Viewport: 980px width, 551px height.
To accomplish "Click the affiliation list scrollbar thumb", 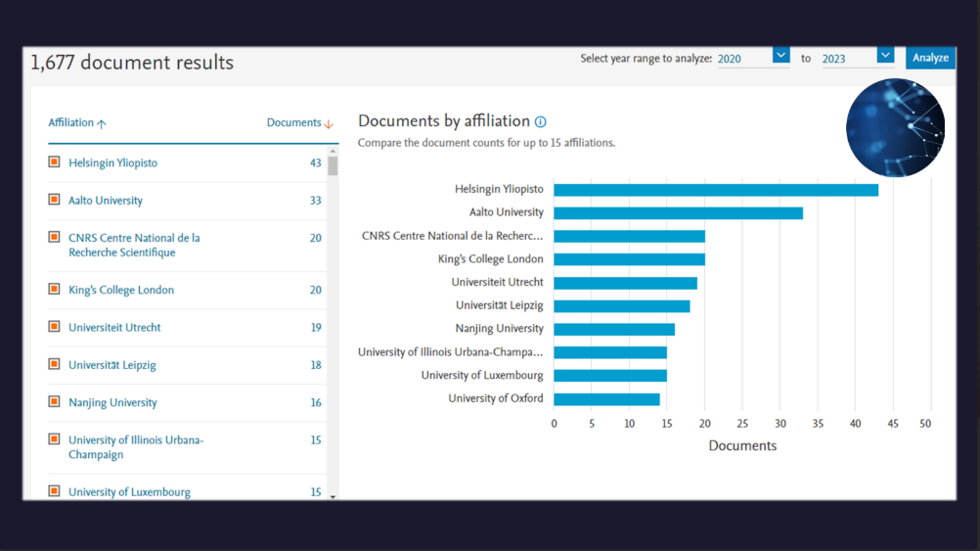I will [x=333, y=165].
